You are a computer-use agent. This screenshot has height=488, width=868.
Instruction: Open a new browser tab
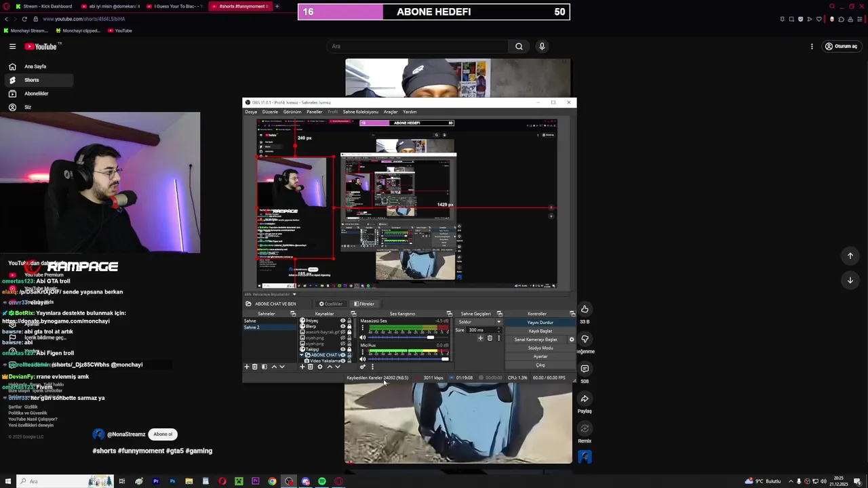pos(277,6)
